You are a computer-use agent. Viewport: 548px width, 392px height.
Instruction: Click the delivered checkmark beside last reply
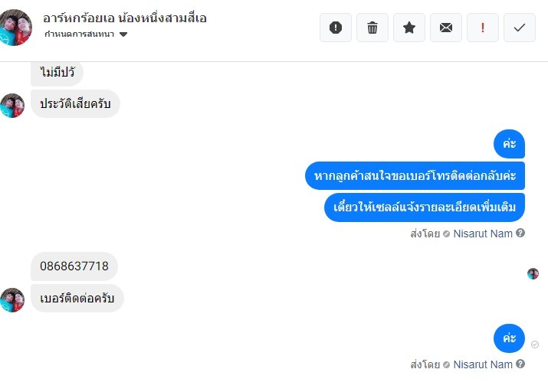coord(535,345)
